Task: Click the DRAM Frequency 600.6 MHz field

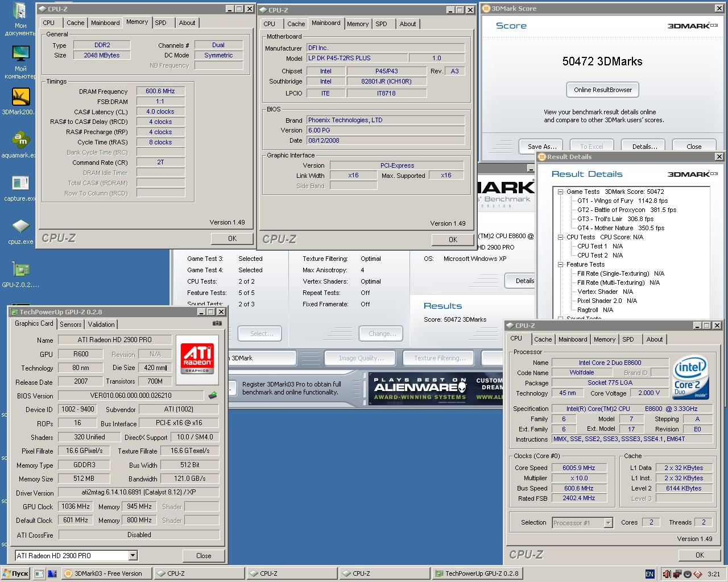Action: 160,91
